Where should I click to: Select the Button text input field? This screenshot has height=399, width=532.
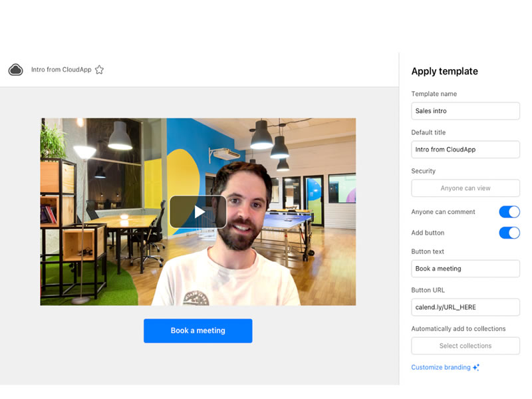[x=465, y=269]
